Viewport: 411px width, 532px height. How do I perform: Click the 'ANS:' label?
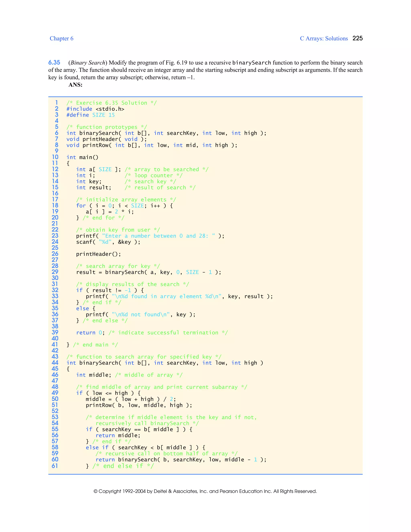(x=75, y=85)
